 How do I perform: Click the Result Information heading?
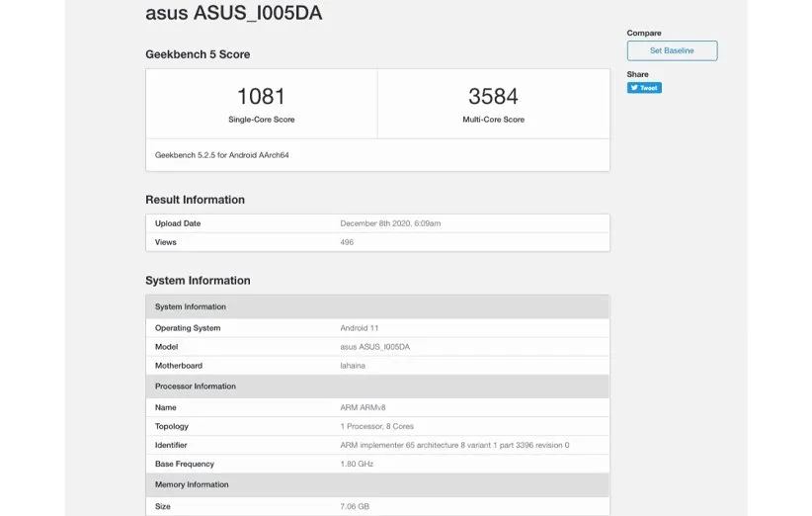tap(195, 200)
